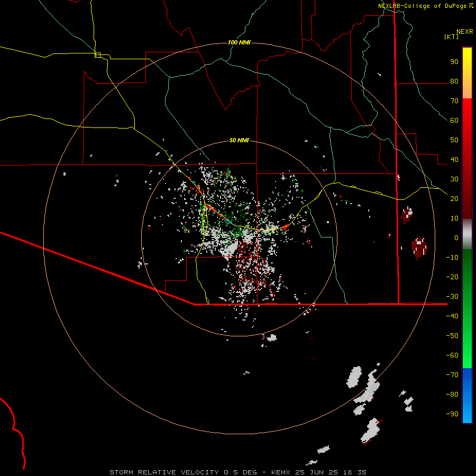The width and height of the screenshot is (476, 476).
Task: Click the 40 value on the velocity color scale
Action: pyautogui.click(x=454, y=159)
